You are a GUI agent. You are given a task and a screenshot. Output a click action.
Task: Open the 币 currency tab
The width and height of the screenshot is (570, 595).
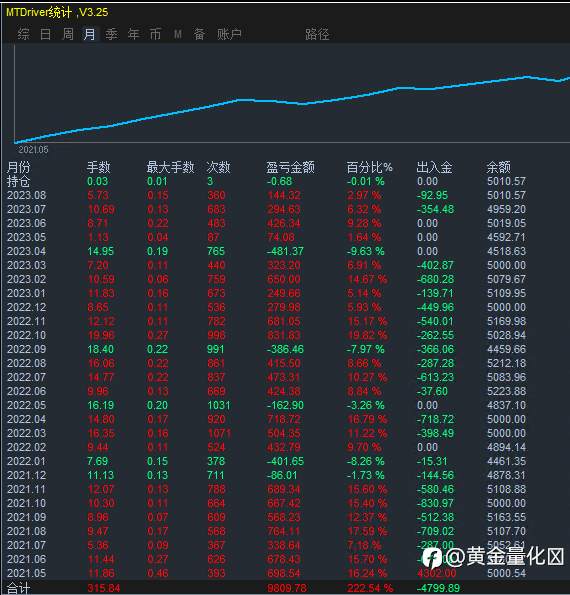point(155,34)
